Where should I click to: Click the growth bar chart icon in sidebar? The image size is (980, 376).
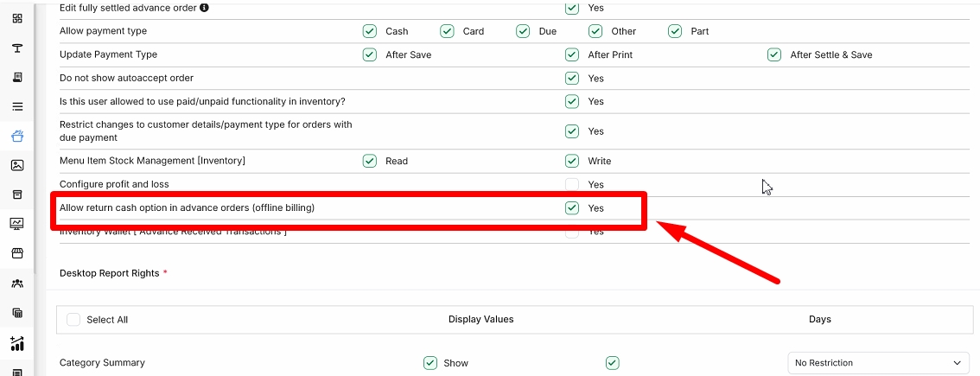pyautogui.click(x=17, y=342)
